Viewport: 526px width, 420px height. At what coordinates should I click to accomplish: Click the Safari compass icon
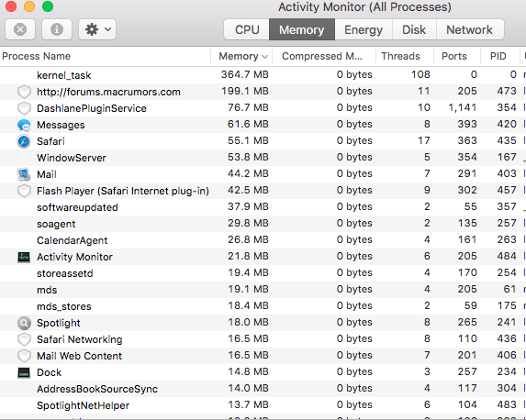pos(24,141)
